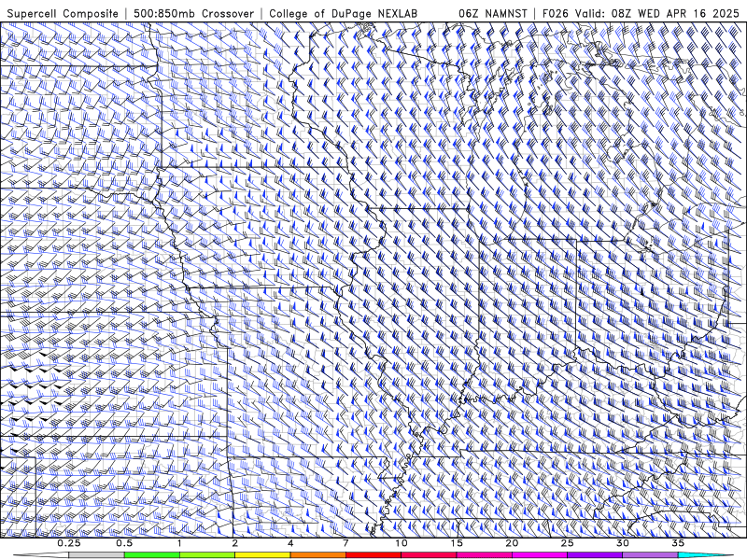
Task: Click the '4' legend value
Action: tap(290, 543)
